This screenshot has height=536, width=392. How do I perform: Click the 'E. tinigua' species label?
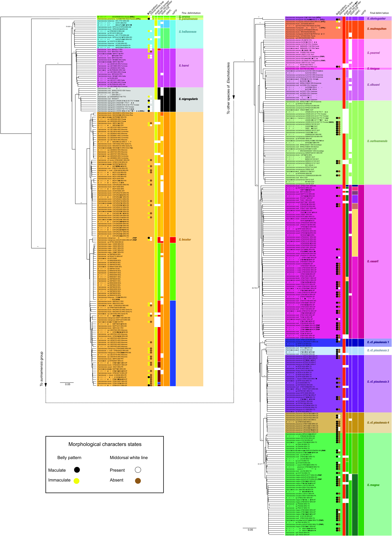(x=373, y=69)
